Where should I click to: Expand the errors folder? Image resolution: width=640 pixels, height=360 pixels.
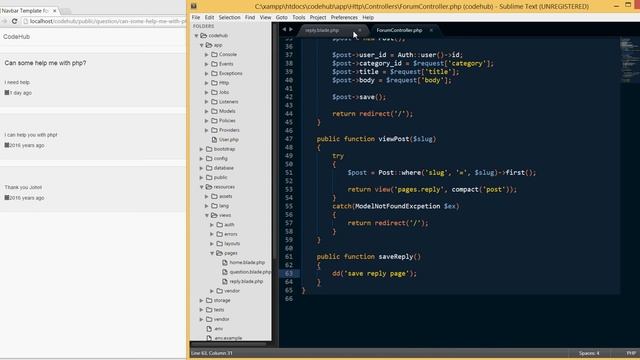tap(212, 234)
